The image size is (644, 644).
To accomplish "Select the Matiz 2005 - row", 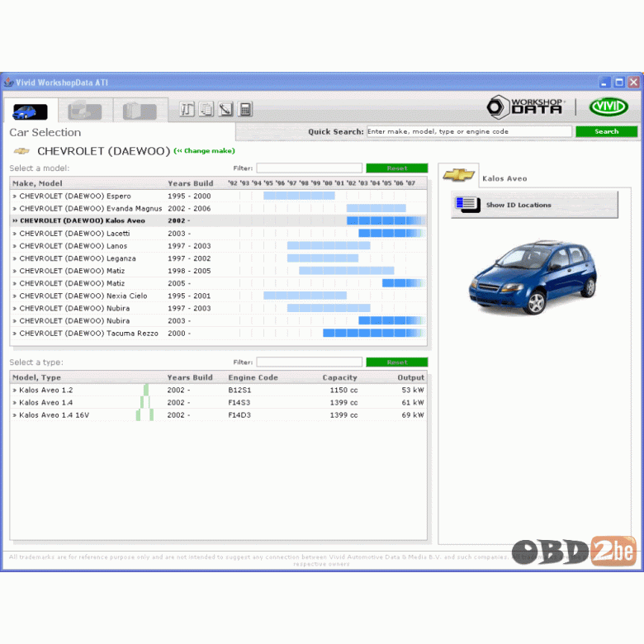I will (x=218, y=283).
